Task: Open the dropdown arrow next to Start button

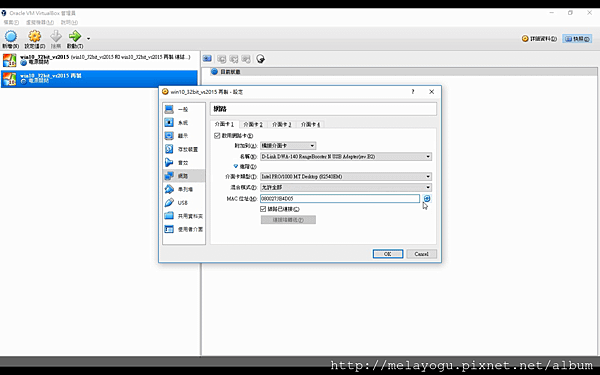Action: click(x=88, y=38)
